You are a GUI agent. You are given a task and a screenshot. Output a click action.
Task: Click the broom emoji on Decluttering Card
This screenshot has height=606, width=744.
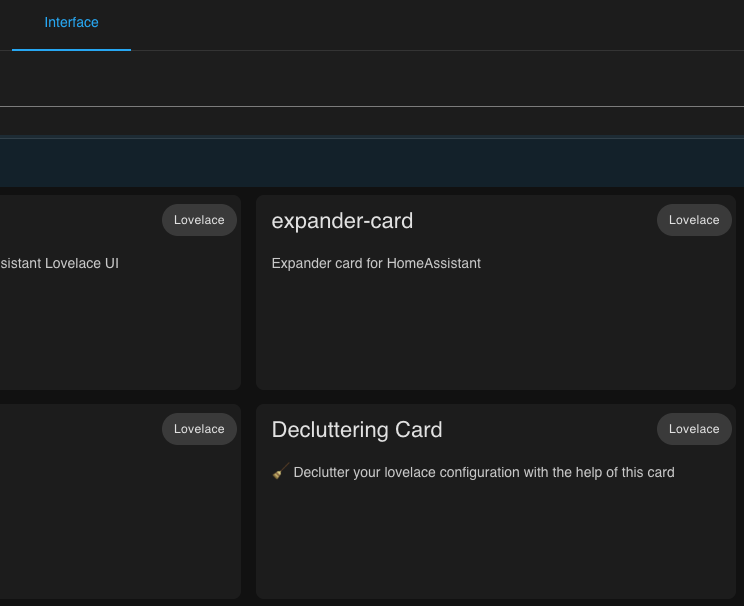pos(280,471)
